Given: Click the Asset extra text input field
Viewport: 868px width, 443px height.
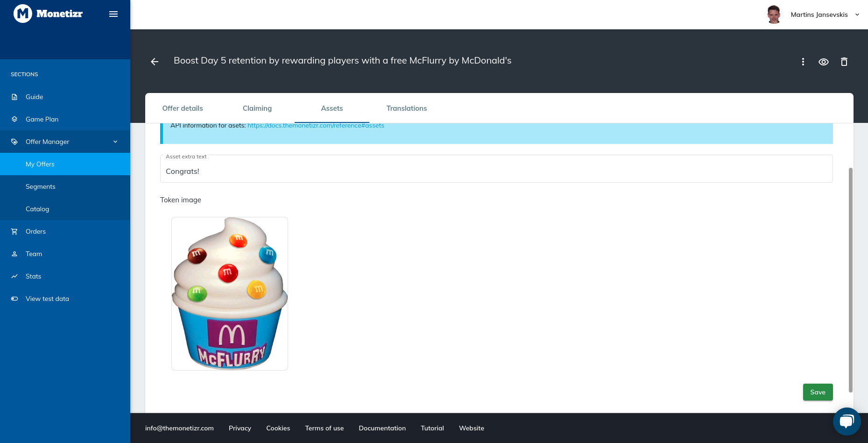Looking at the screenshot, I should tap(496, 169).
